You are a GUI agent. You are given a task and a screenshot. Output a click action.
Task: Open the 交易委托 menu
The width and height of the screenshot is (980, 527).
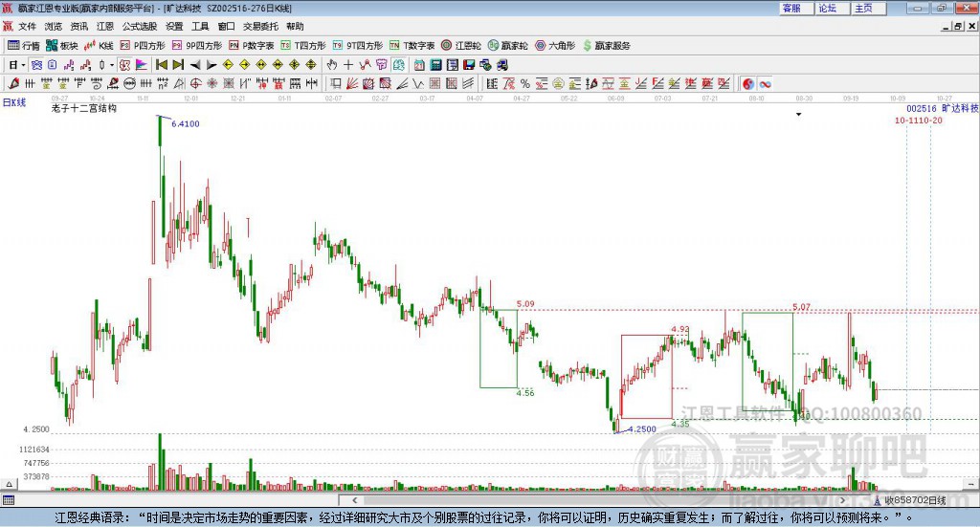coord(260,26)
